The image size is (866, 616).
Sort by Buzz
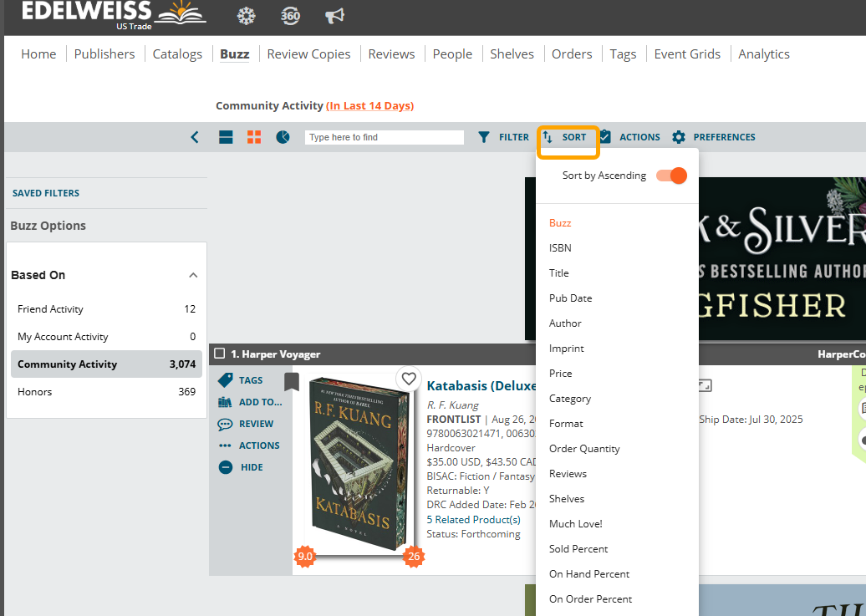(x=560, y=223)
